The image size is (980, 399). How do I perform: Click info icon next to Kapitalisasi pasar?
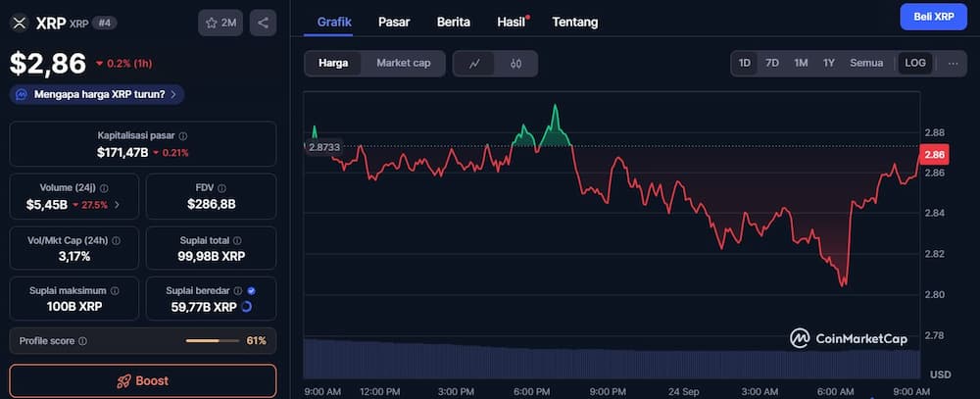click(x=183, y=135)
